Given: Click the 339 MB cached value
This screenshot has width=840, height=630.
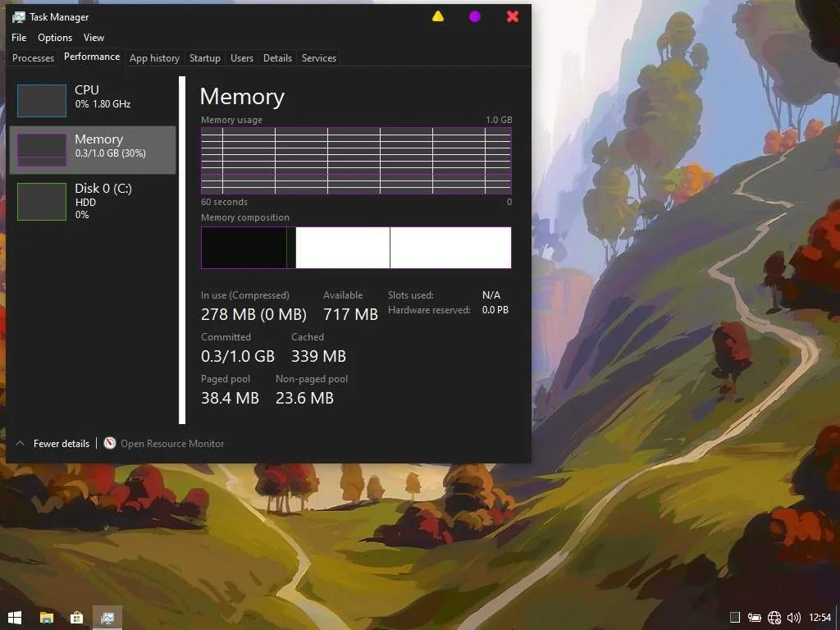Looking at the screenshot, I should click(x=318, y=356).
